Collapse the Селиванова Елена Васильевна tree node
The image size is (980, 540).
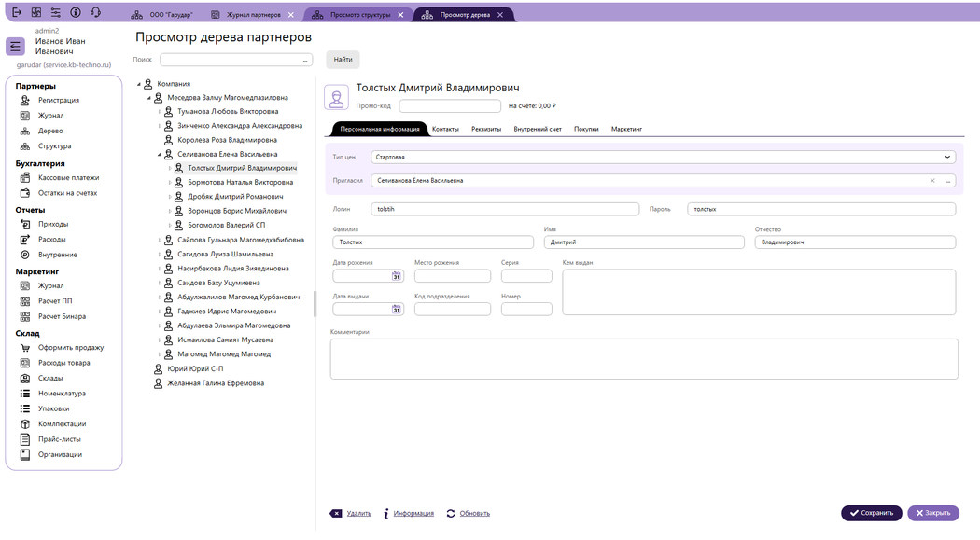(159, 155)
